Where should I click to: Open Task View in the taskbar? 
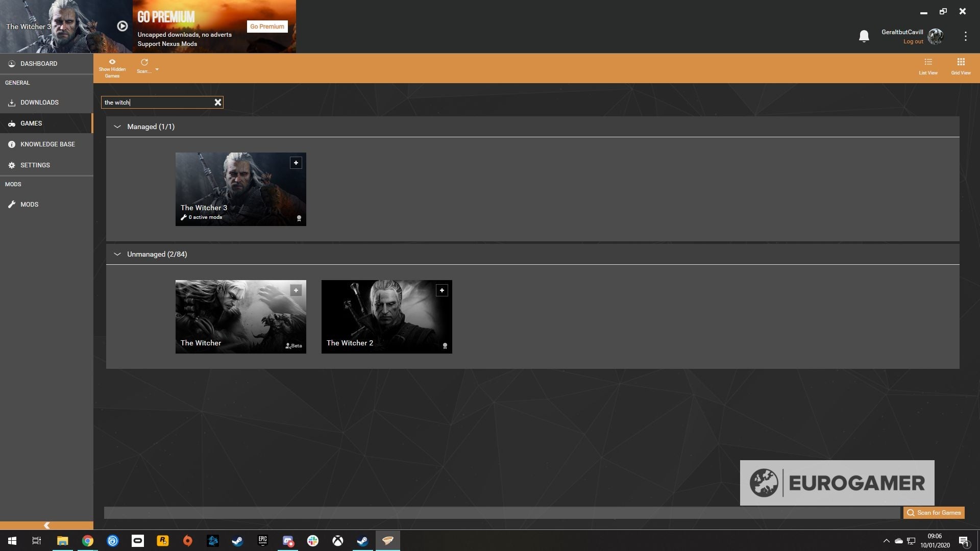click(x=37, y=541)
